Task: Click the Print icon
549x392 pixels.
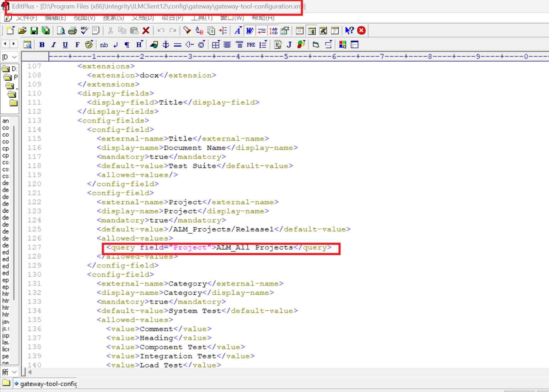Action: point(72,31)
